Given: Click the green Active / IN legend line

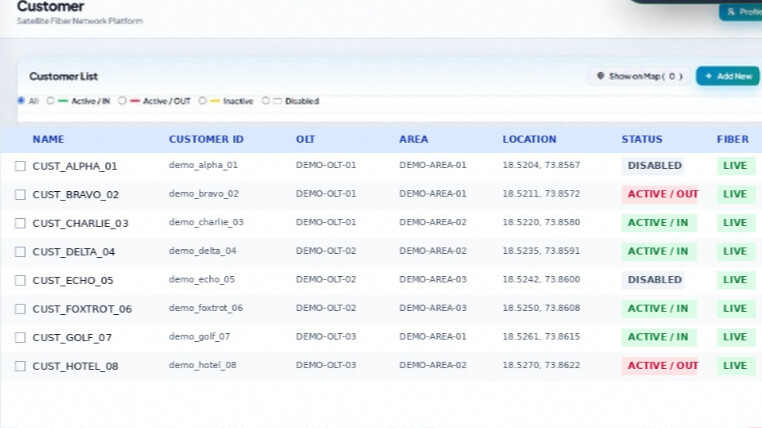Looking at the screenshot, I should tap(63, 101).
